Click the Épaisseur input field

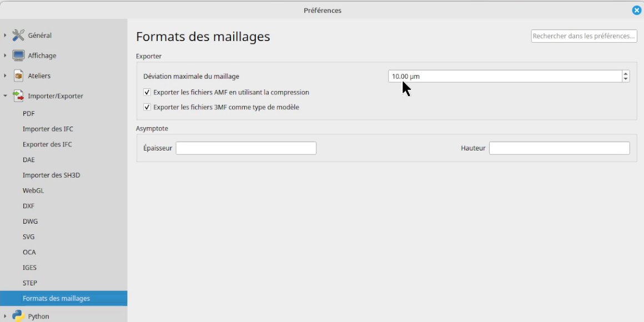(246, 148)
